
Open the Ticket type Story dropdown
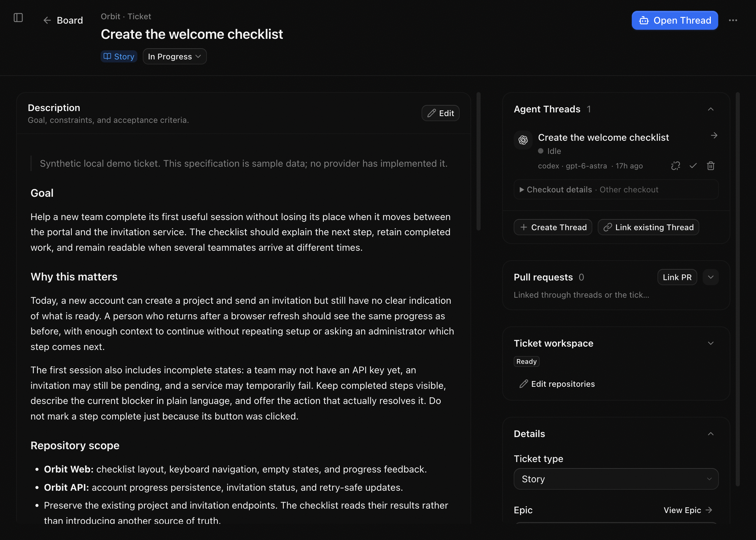click(616, 479)
